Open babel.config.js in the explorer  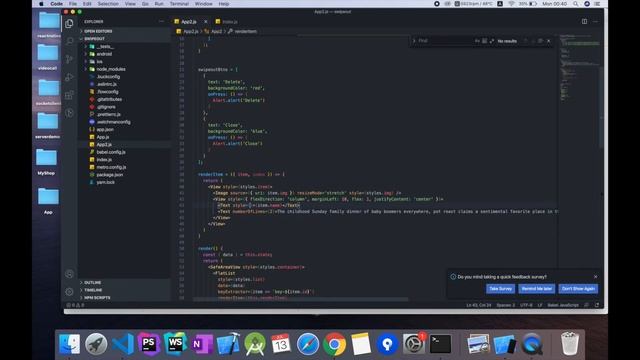(x=124, y=152)
